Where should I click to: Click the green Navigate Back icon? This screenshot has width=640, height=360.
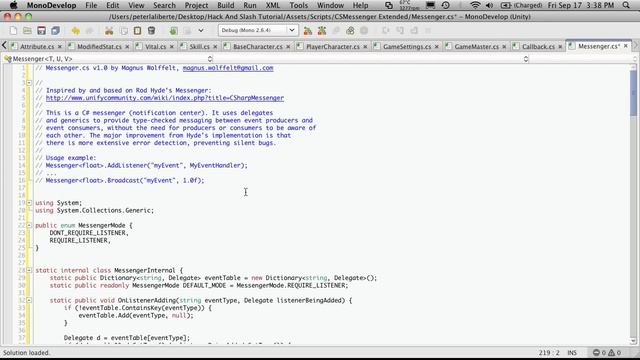tap(173, 31)
